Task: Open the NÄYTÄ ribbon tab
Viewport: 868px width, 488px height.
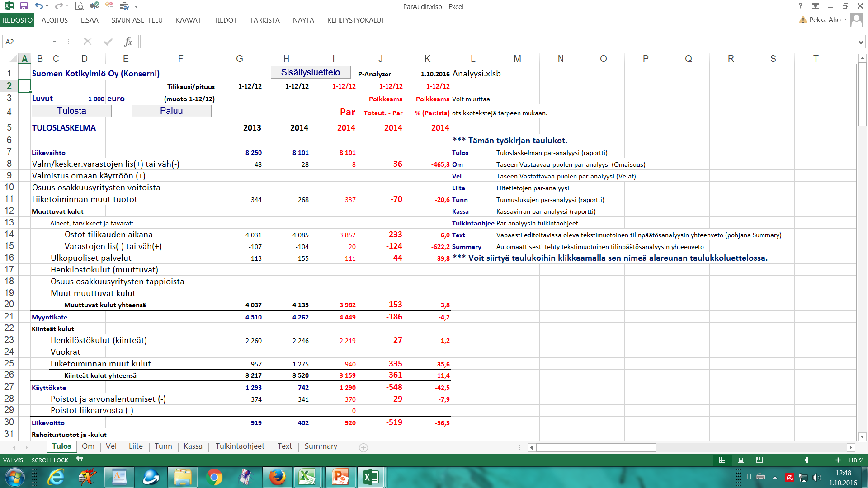Action: tap(303, 20)
